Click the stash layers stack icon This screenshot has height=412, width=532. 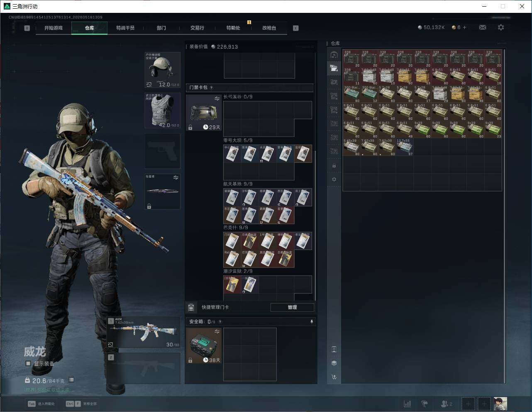334,363
